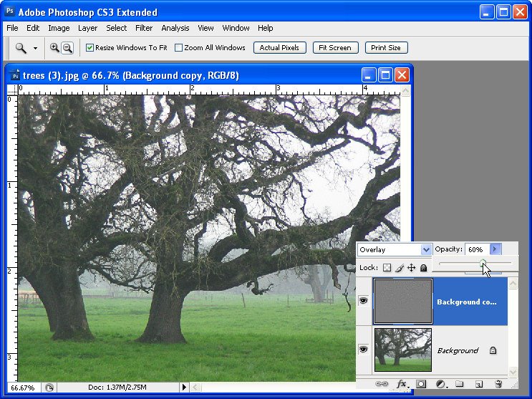
Task: Click the document scroll left arrow
Action: [x=196, y=387]
